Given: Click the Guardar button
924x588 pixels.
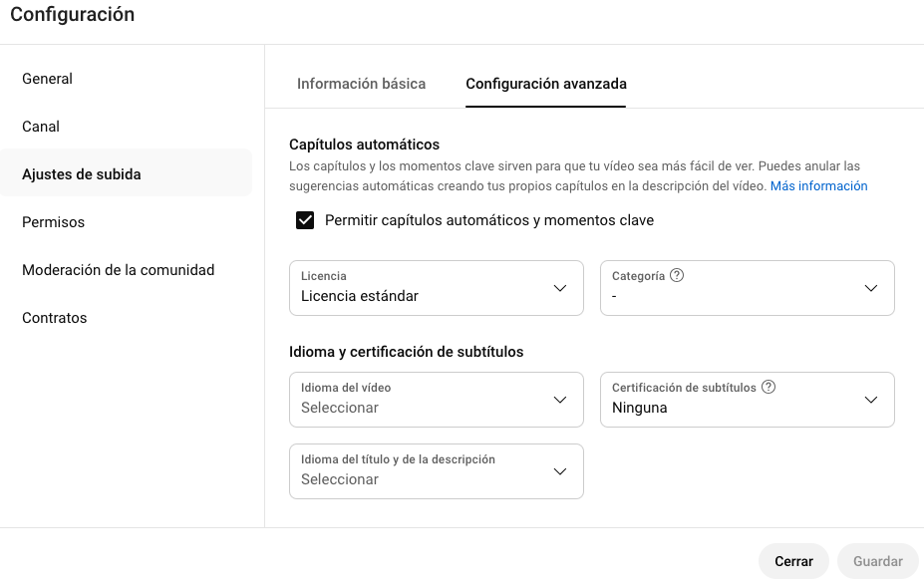Looking at the screenshot, I should tap(877, 560).
